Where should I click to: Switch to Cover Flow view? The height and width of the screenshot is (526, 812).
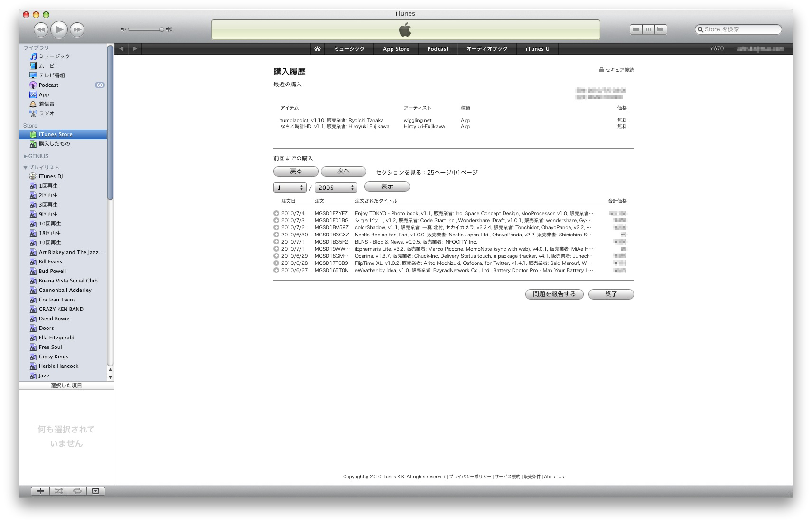660,29
